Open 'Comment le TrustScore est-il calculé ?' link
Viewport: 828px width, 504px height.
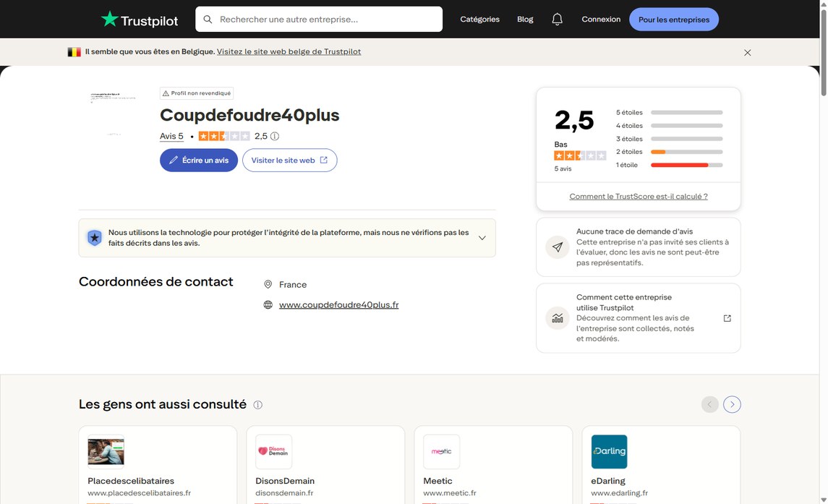639,196
